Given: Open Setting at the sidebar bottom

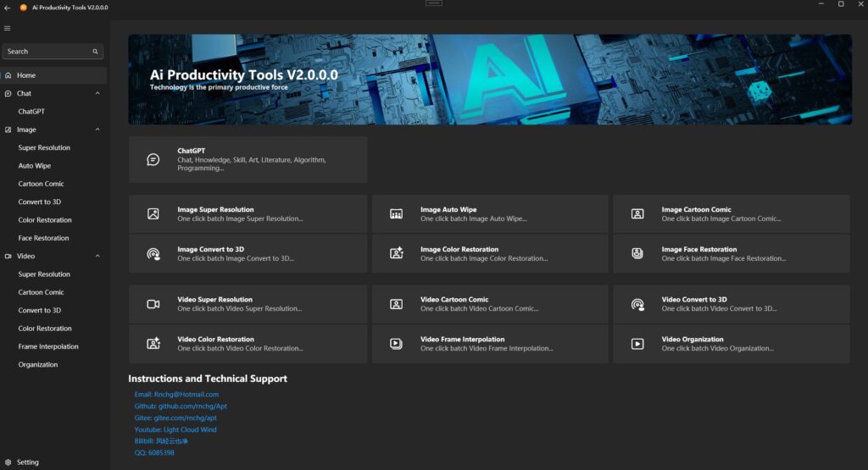Looking at the screenshot, I should coord(27,462).
